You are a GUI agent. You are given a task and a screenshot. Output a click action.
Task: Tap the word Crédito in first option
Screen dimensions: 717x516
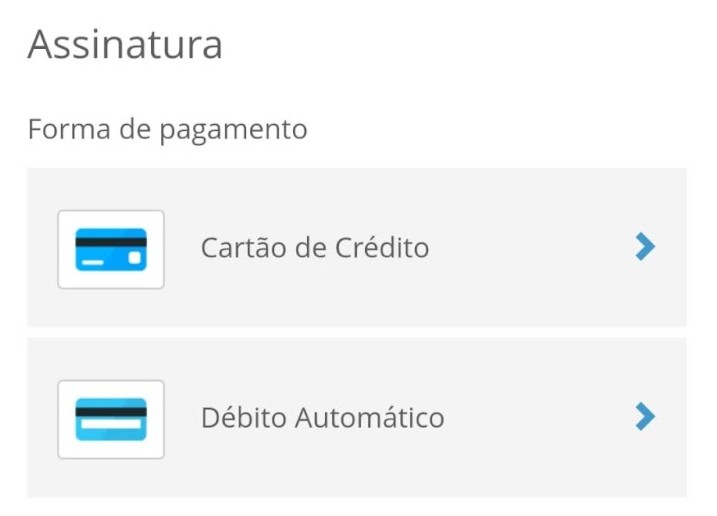(x=382, y=248)
